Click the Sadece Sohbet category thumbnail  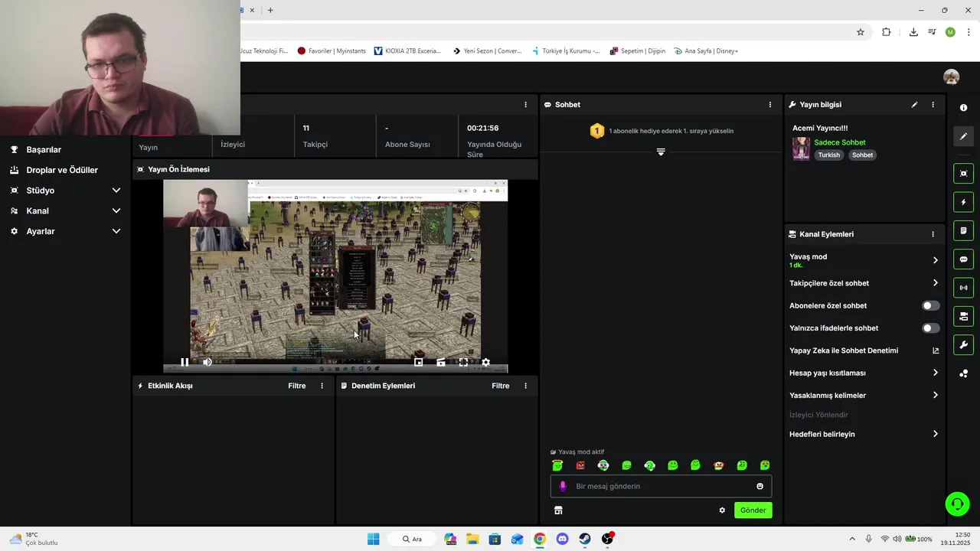click(x=801, y=148)
